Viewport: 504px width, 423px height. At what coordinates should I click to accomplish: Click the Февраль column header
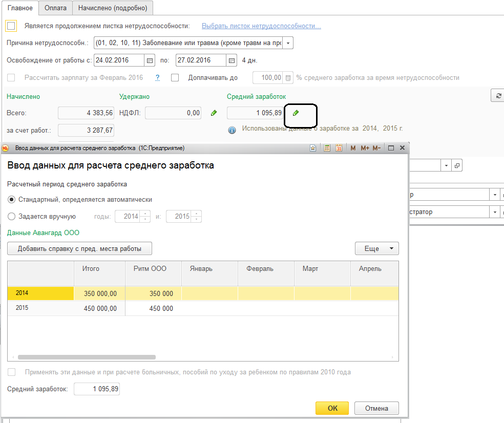pyautogui.click(x=266, y=273)
